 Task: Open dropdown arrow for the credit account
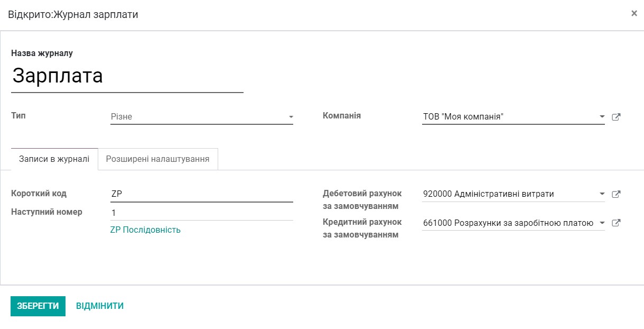tap(601, 223)
